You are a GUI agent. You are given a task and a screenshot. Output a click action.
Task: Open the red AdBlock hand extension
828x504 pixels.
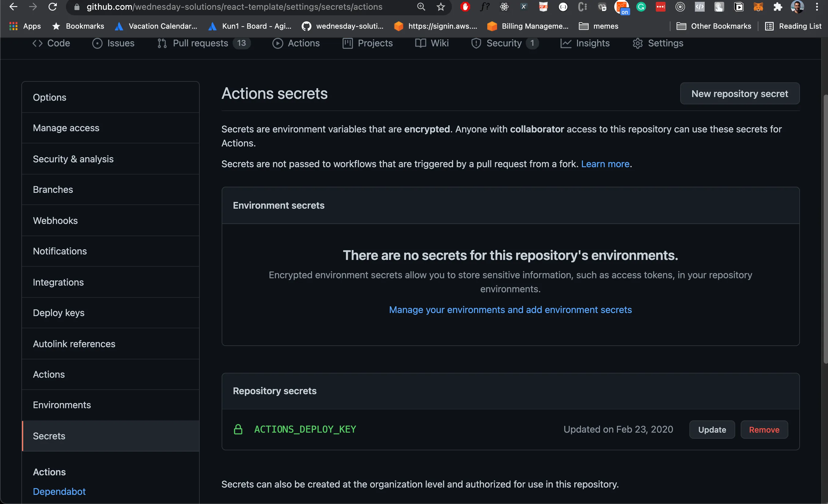tap(465, 7)
